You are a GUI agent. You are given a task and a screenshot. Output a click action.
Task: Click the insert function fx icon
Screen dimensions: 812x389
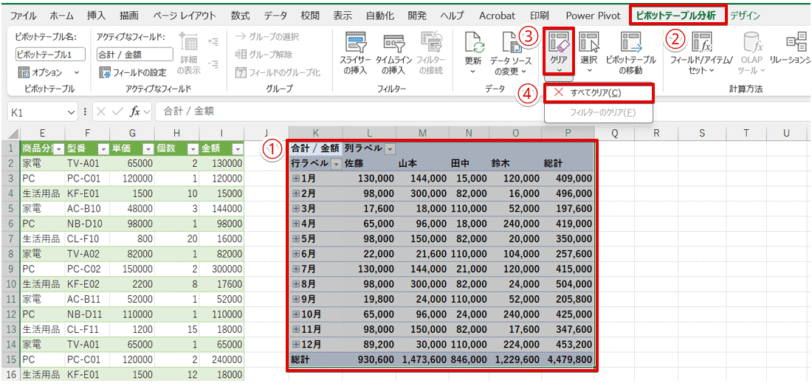[x=135, y=111]
